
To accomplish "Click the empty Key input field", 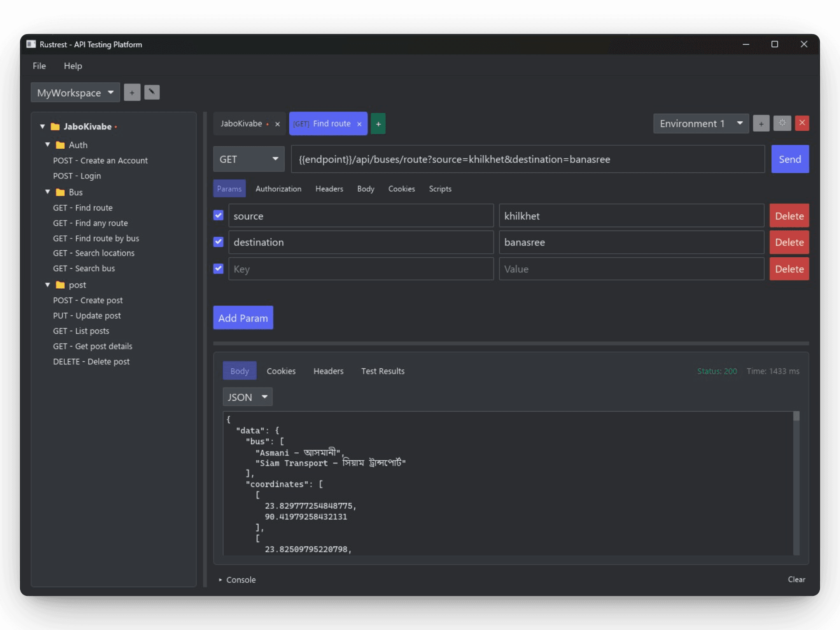I will pyautogui.click(x=361, y=269).
